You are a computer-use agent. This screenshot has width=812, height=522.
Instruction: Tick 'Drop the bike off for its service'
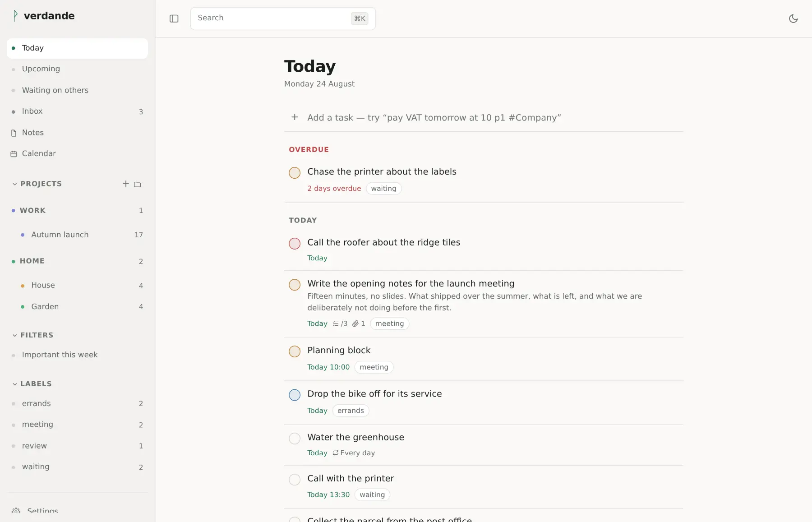295,395
